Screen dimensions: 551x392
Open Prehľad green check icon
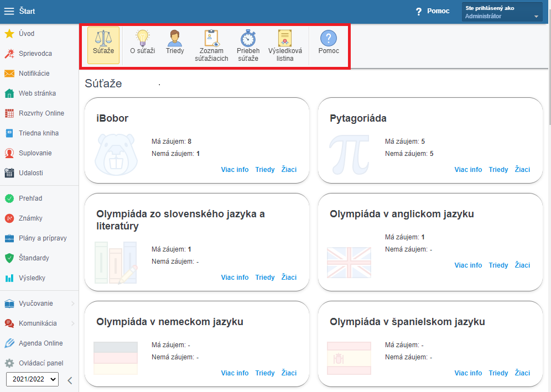[x=9, y=198]
